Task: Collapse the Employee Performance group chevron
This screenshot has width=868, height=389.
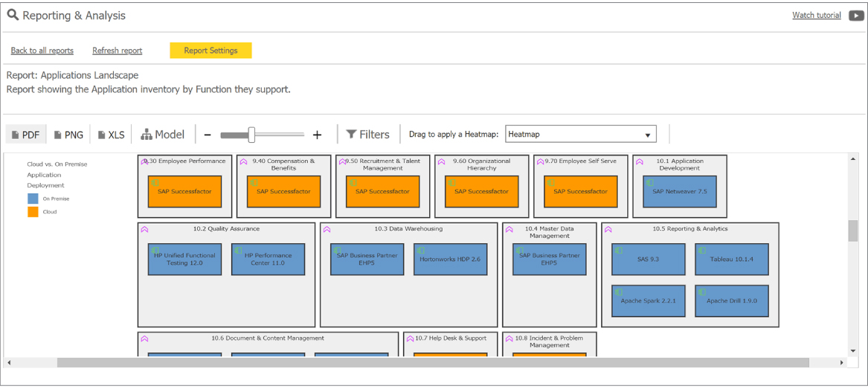Action: click(144, 161)
